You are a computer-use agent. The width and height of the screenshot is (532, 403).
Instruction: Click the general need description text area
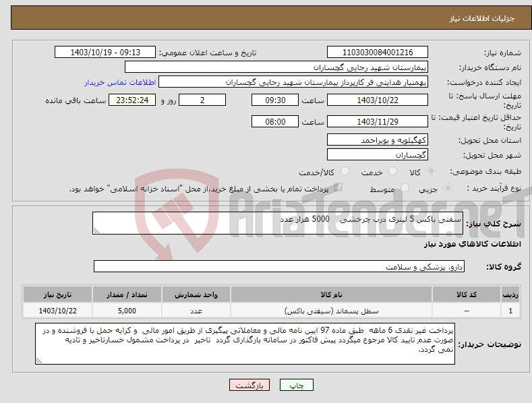(x=278, y=223)
